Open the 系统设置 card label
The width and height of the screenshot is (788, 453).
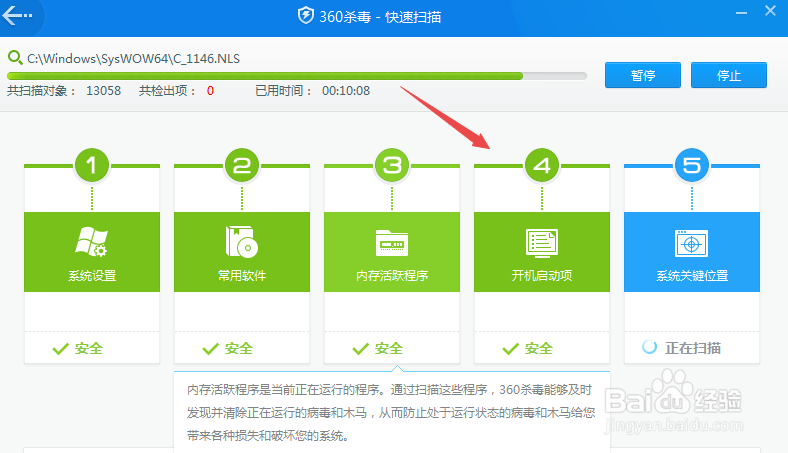point(92,276)
